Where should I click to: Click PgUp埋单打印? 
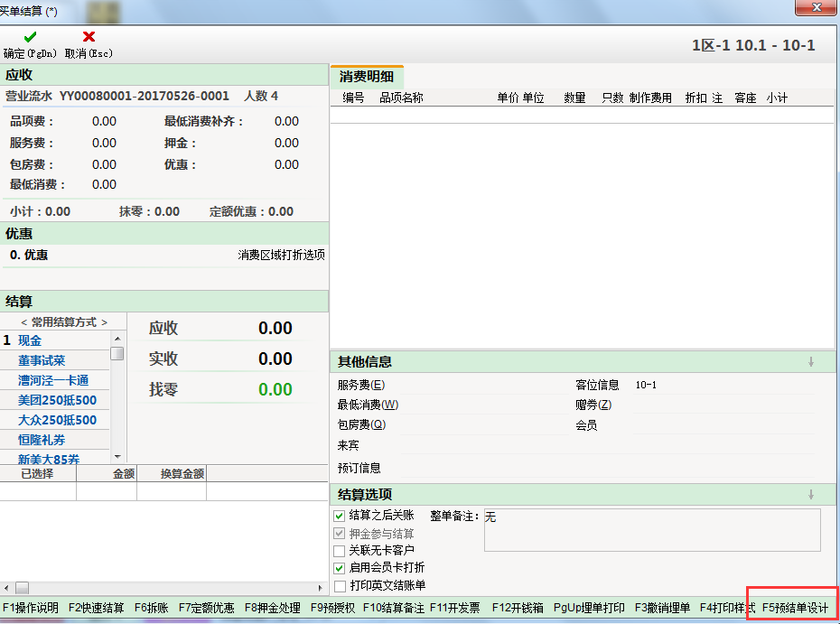point(589,608)
